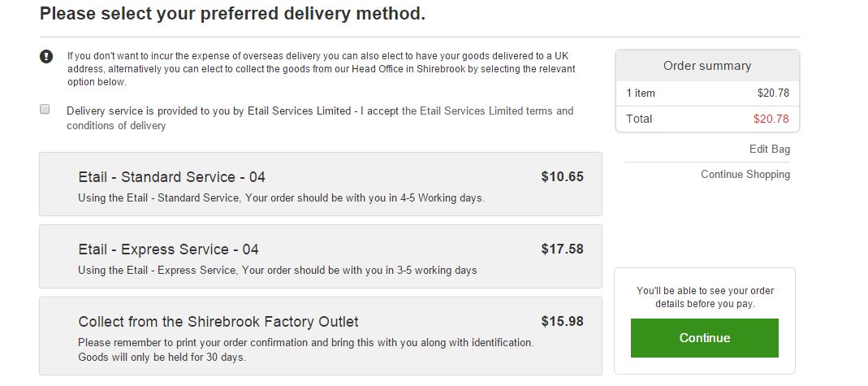Choose Collect from Shirebrook Factory Outlet
The height and width of the screenshot is (386, 868).
pos(321,336)
